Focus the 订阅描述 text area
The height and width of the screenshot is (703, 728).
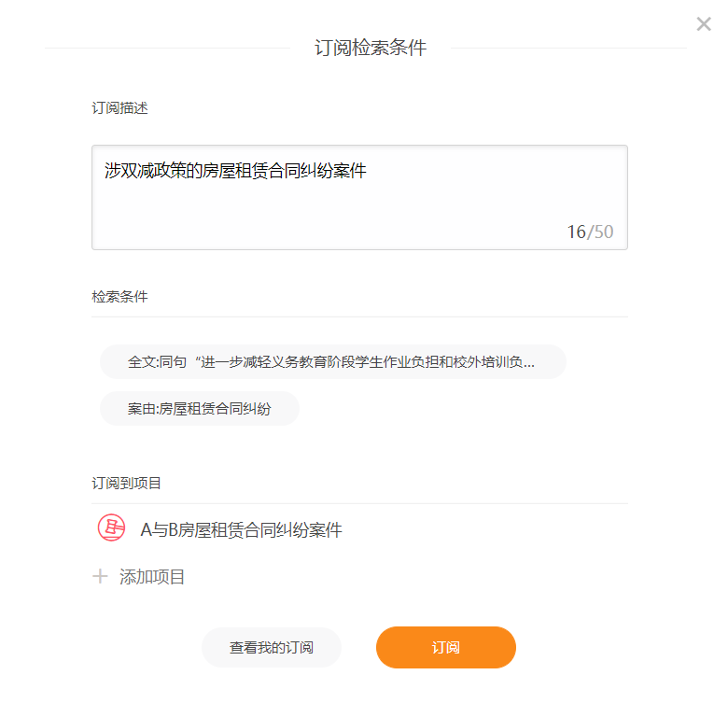(x=360, y=197)
